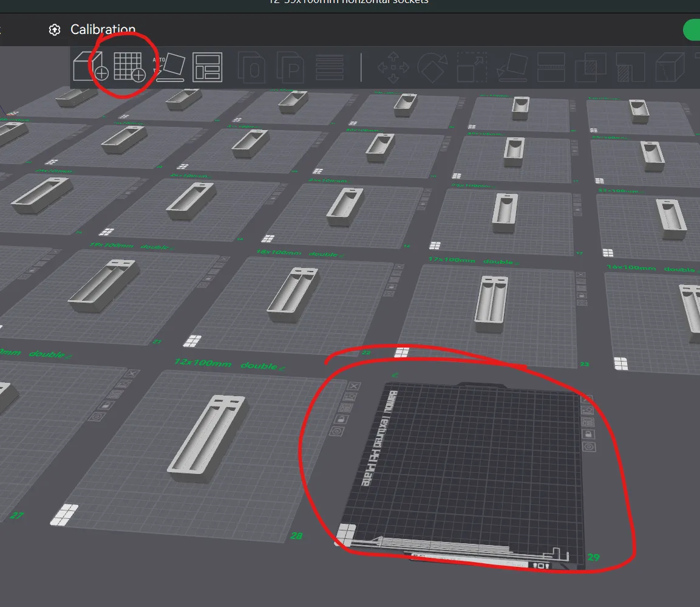This screenshot has height=607, width=700.
Task: Open the arrange objects tool
Action: [206, 67]
